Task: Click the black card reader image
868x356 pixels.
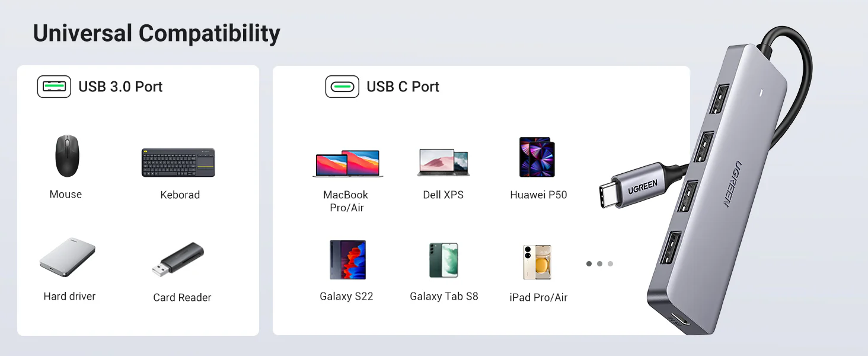Action: [178, 259]
